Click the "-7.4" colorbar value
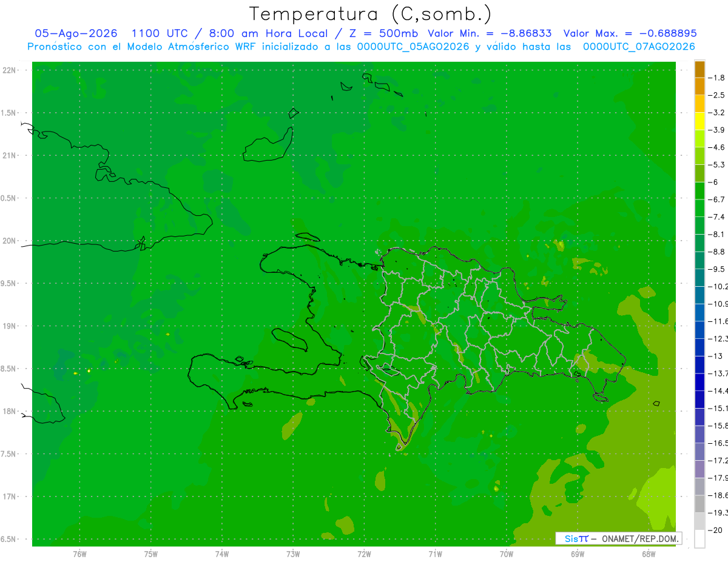 click(x=718, y=217)
